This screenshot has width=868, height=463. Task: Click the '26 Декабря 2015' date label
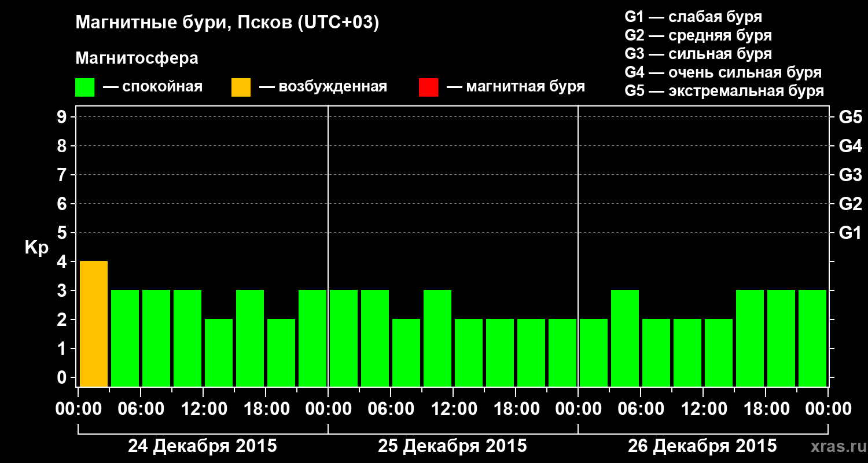point(703,446)
